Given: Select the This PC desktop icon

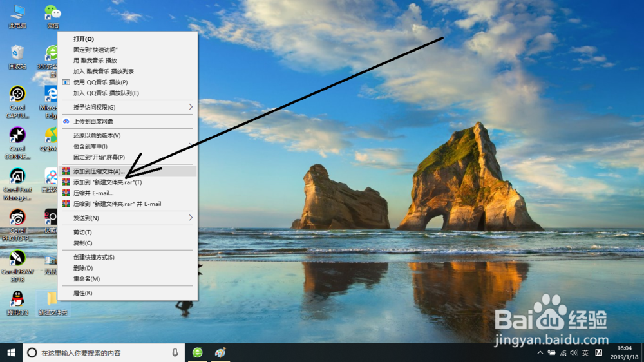Looking at the screenshot, I should tap(17, 17).
